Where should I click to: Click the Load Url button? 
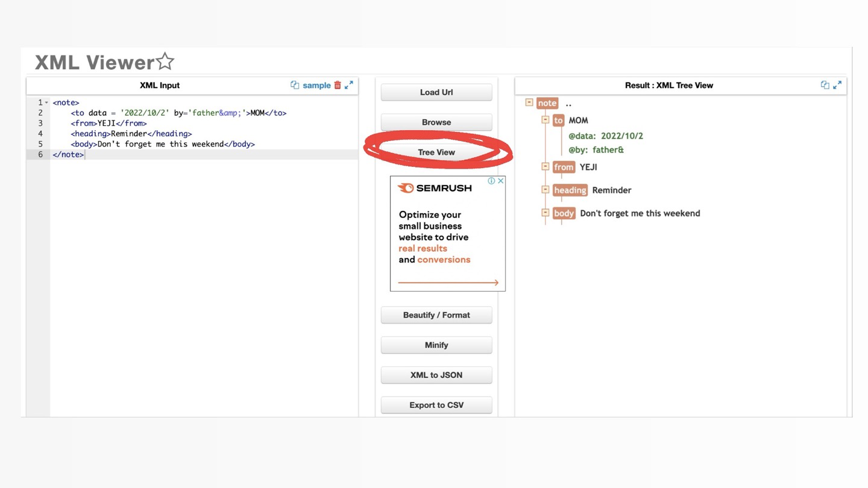tap(436, 92)
